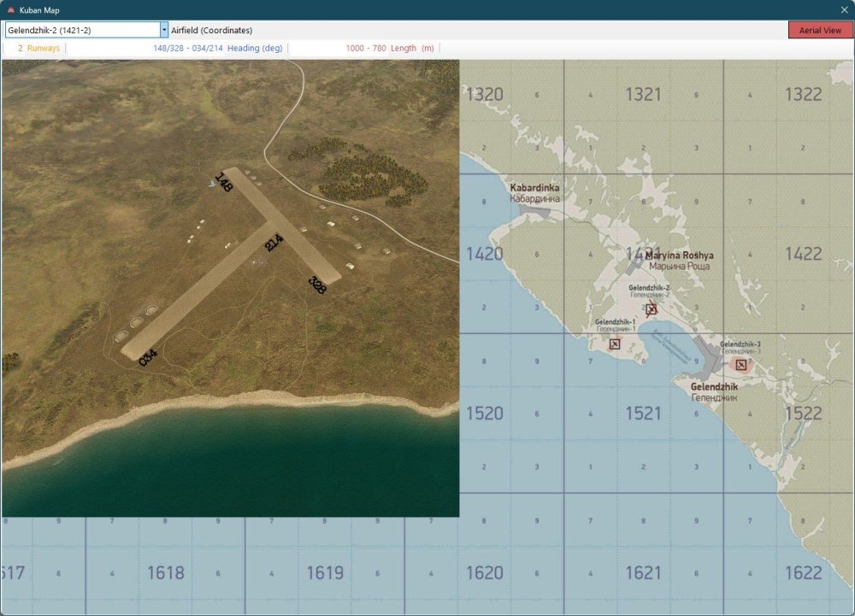Click the 034 runway end marker
This screenshot has height=616, width=855.
tap(148, 356)
